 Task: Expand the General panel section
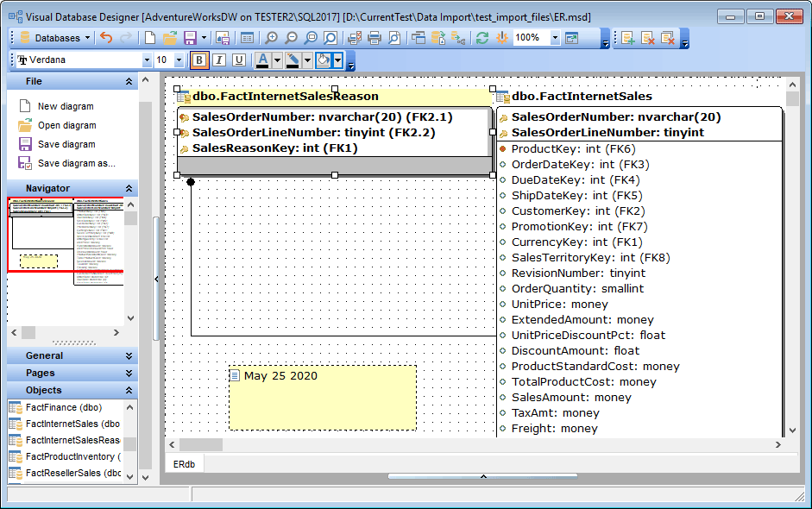[129, 355]
